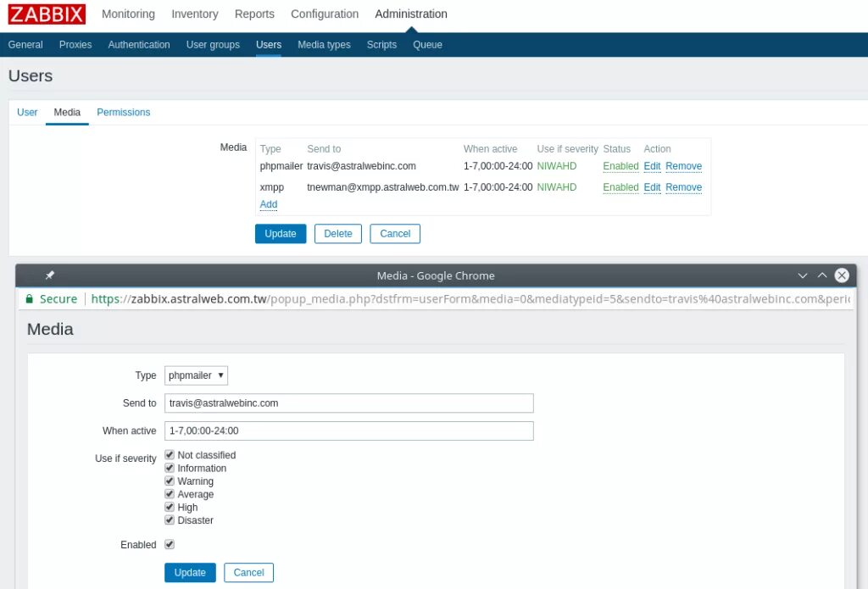Viewport: 868px width, 589px height.
Task: Click the phpmailer type cell in the table
Action: coord(281,166)
